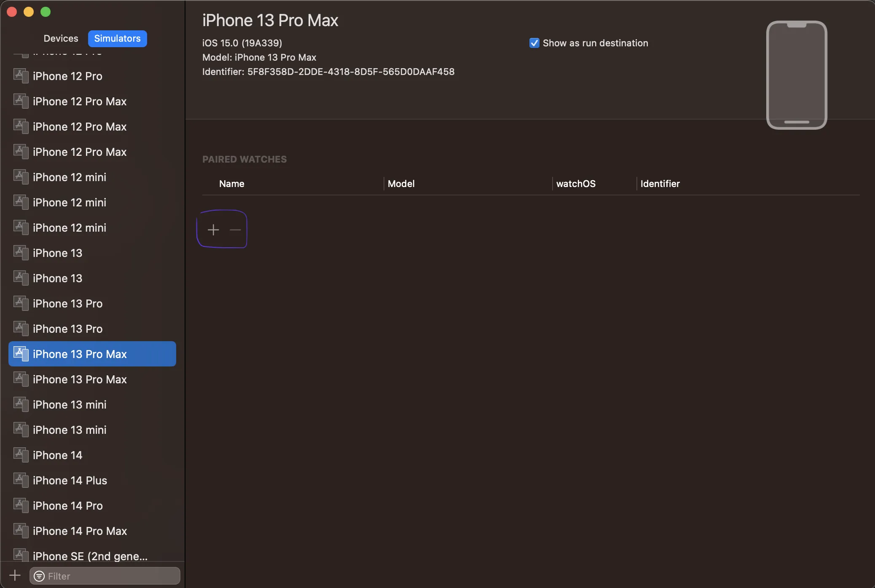Click the Model column header
Image resolution: width=875 pixels, height=588 pixels.
(401, 184)
